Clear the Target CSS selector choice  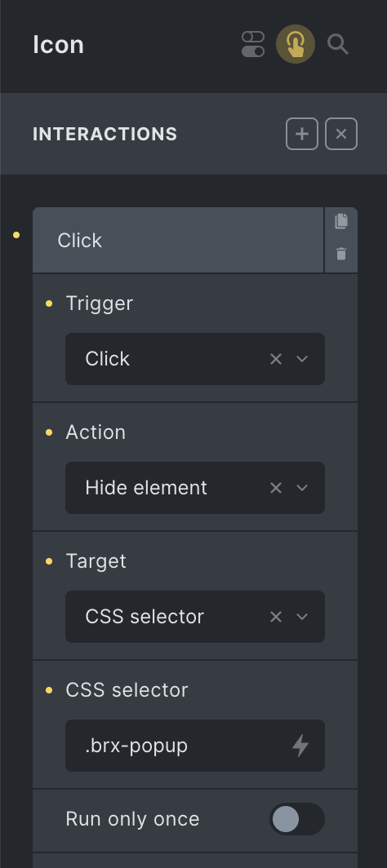tap(276, 617)
